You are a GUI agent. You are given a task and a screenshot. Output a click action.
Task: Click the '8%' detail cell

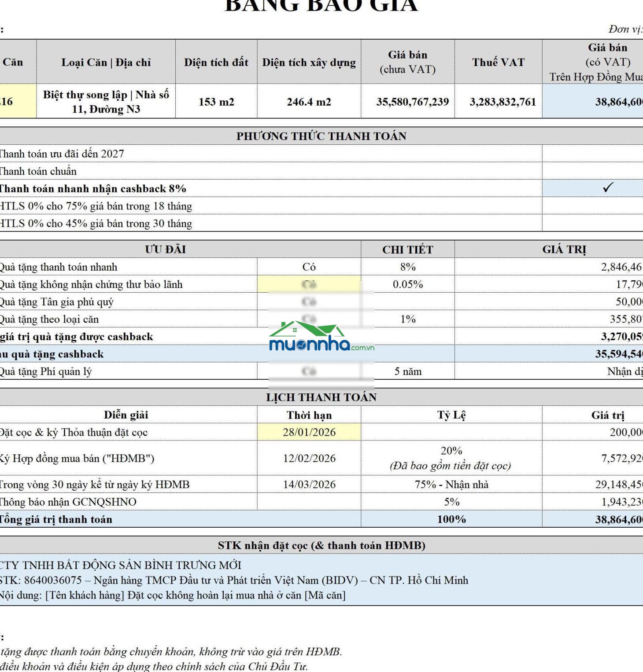408,267
